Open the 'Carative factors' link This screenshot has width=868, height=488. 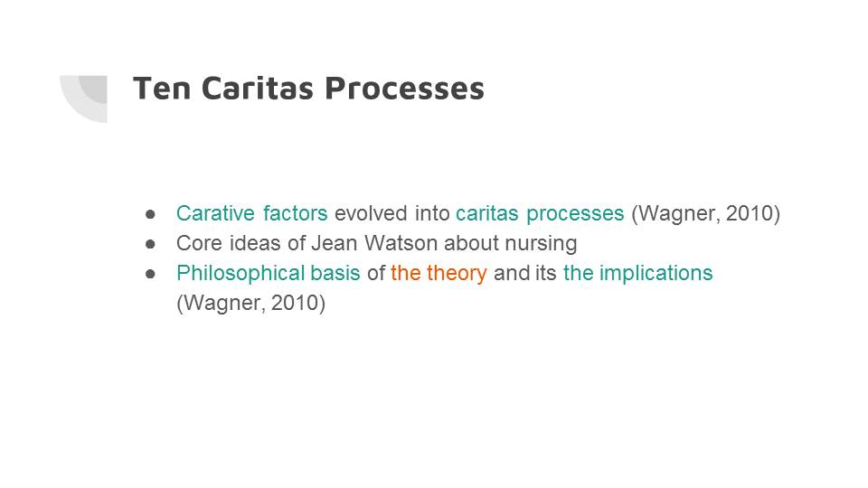click(251, 214)
